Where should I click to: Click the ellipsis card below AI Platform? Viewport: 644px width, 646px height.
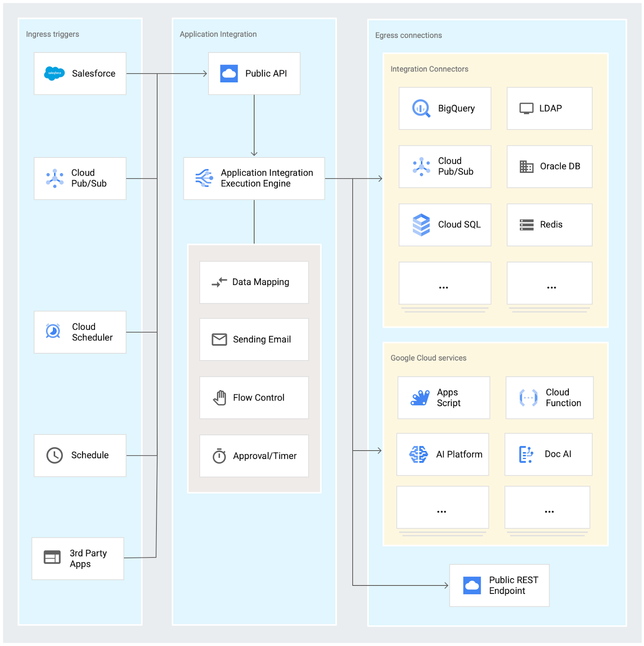click(x=443, y=508)
